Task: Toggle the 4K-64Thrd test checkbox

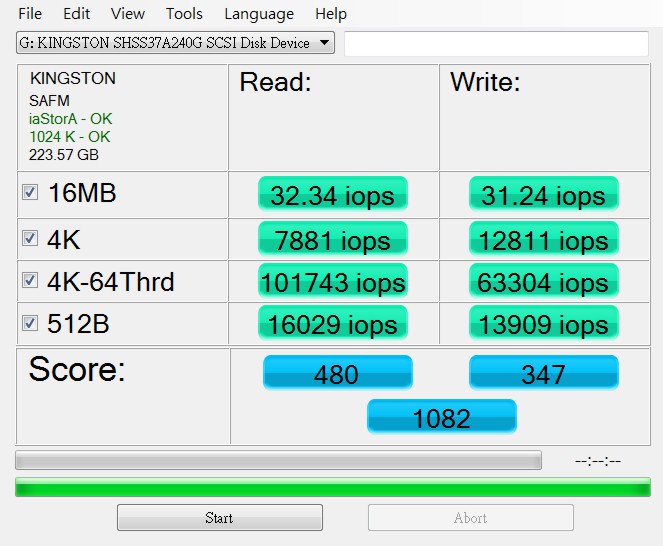Action: click(x=30, y=280)
